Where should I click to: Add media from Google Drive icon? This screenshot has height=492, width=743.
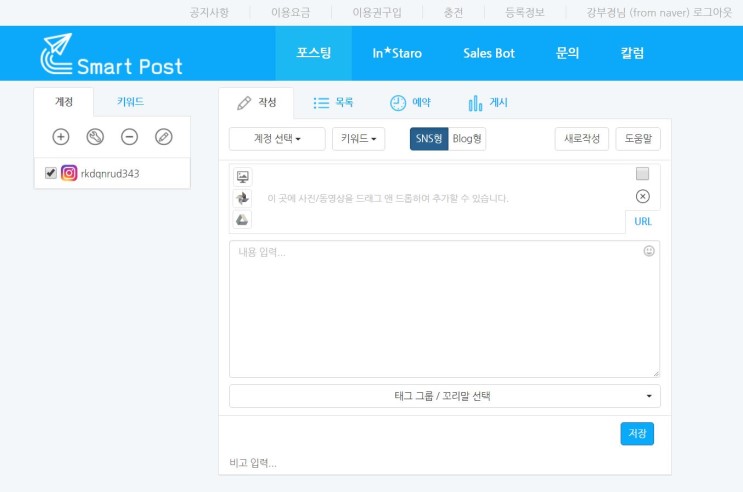tap(243, 219)
